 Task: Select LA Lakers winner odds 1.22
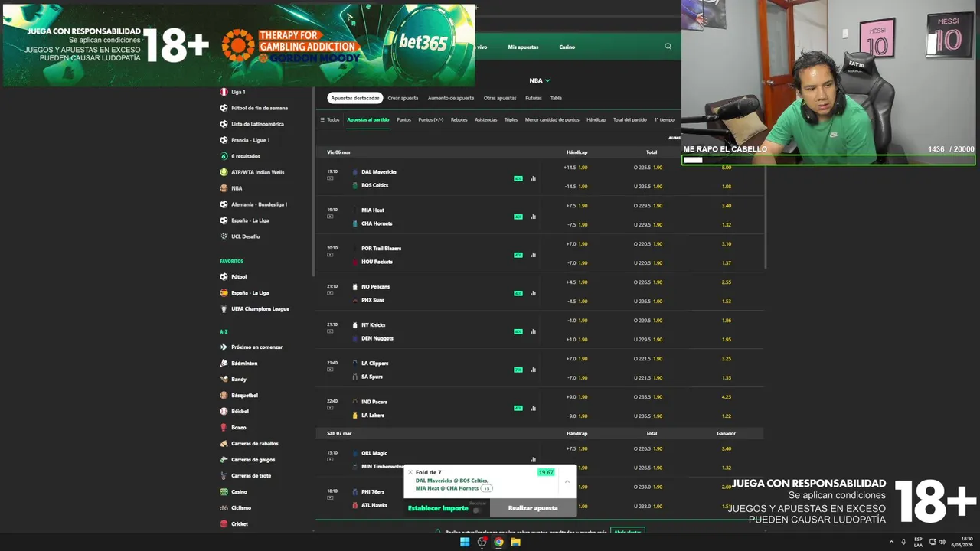(x=726, y=416)
